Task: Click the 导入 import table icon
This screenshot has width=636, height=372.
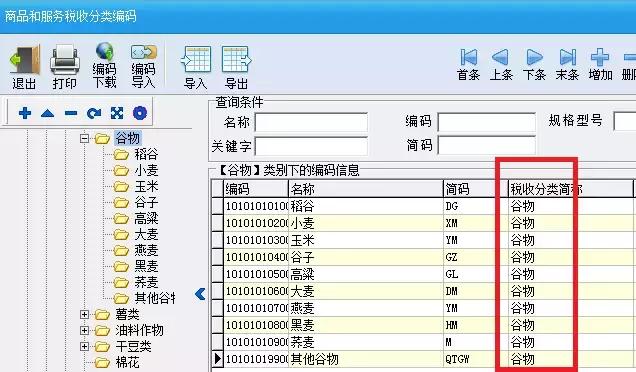Action: pyautogui.click(x=196, y=60)
